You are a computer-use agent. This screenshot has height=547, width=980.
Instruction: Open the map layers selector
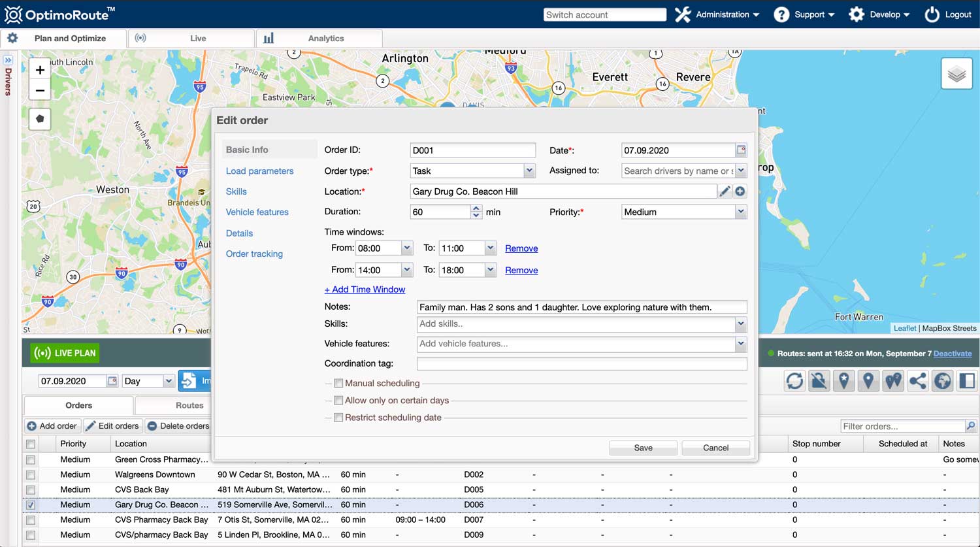[x=956, y=73]
